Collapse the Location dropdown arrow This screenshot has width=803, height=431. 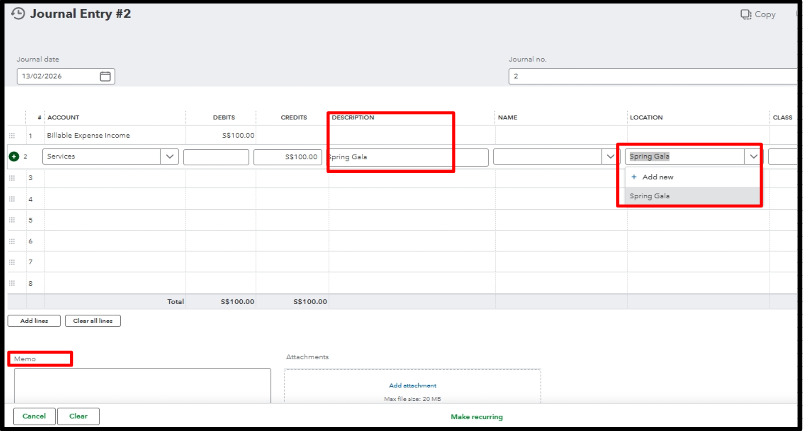click(x=750, y=156)
